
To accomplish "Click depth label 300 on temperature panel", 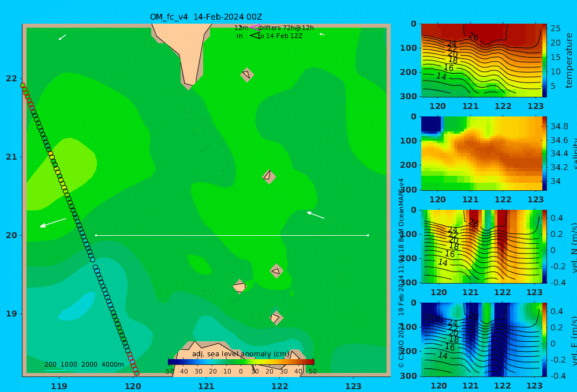I will coord(409,96).
